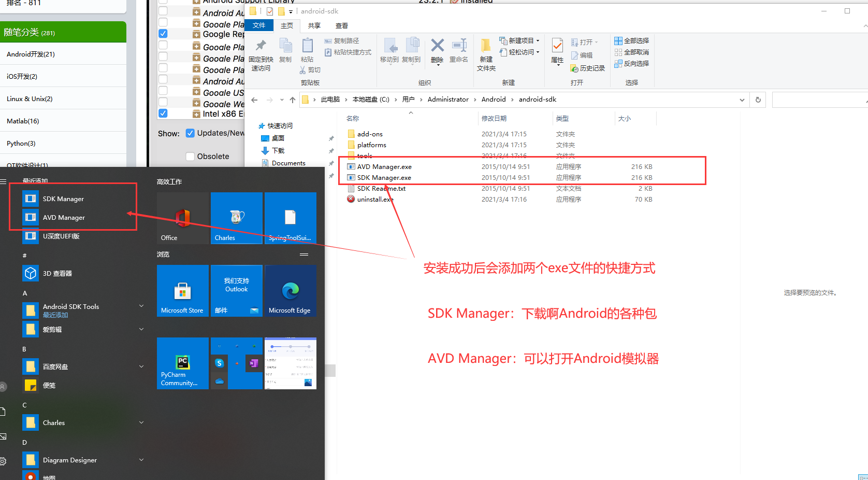Open the Microsoft Store tile
The width and height of the screenshot is (868, 480).
[183, 291]
